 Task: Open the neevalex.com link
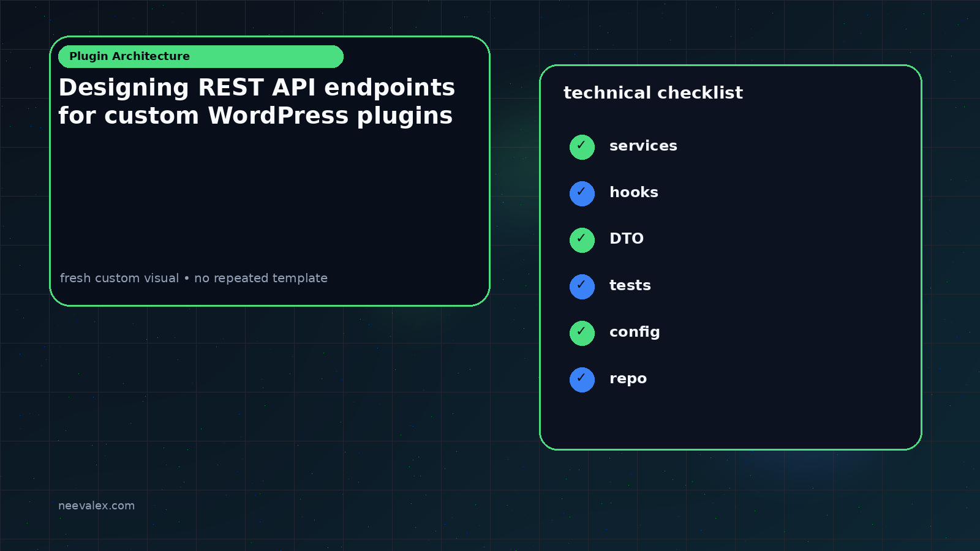click(96, 506)
